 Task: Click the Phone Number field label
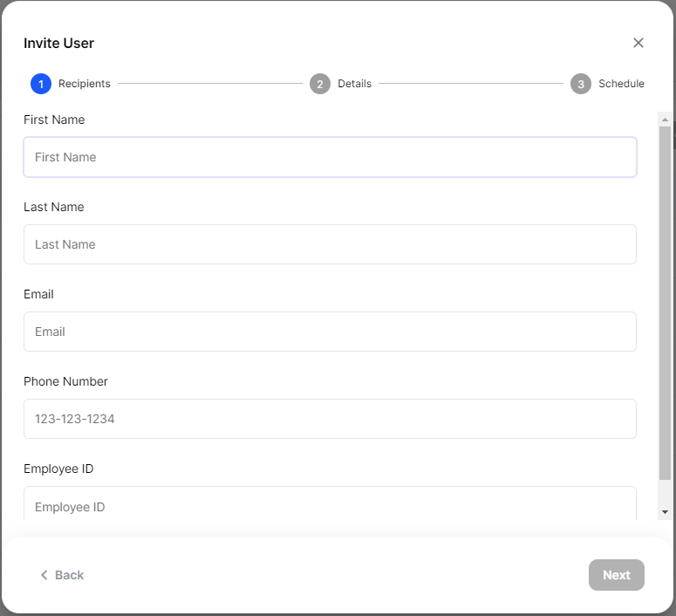point(65,381)
